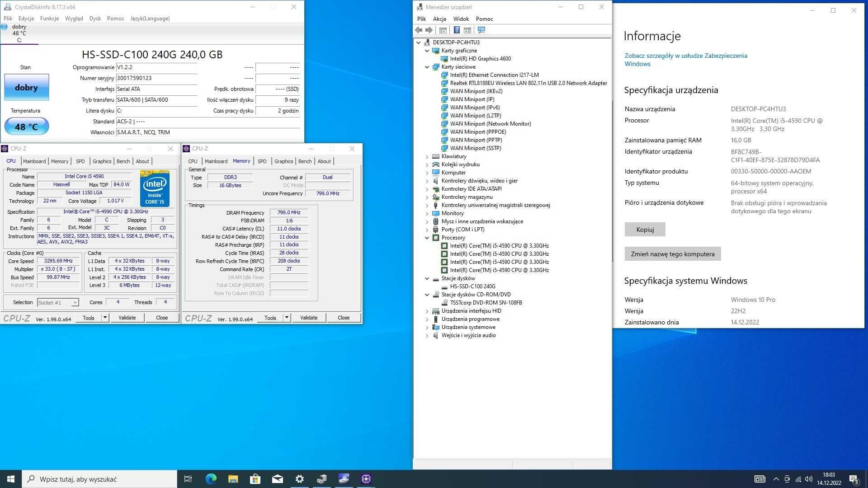Open Mail app from taskbar
Screen dimensions: 868x488
[277, 479]
